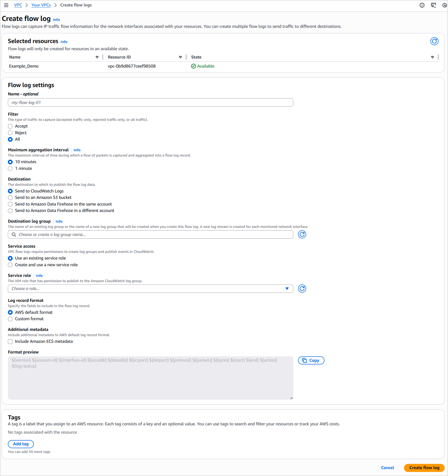This screenshot has height=476, width=448.
Task: Choose 1 minute aggregation interval
Action: coord(10,169)
